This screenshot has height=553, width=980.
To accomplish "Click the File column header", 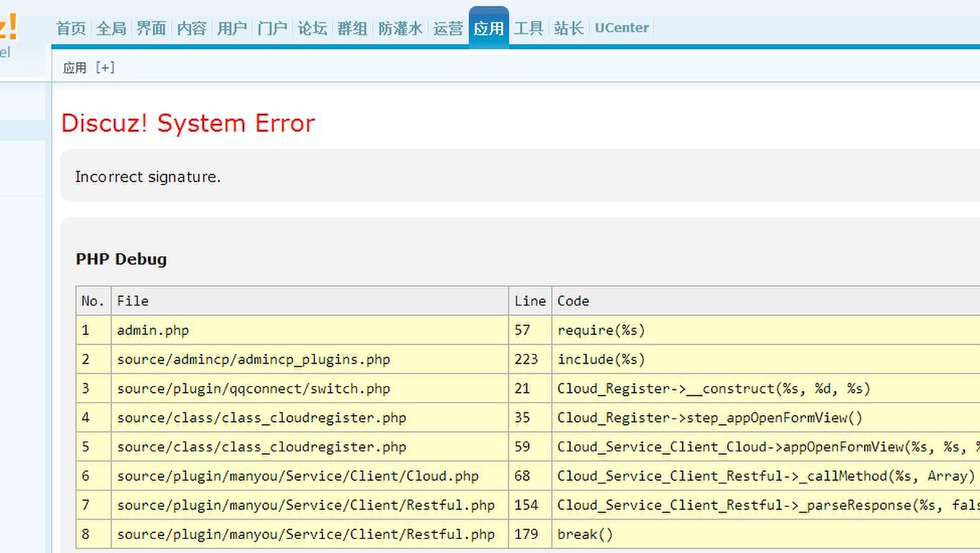I will [x=133, y=301].
